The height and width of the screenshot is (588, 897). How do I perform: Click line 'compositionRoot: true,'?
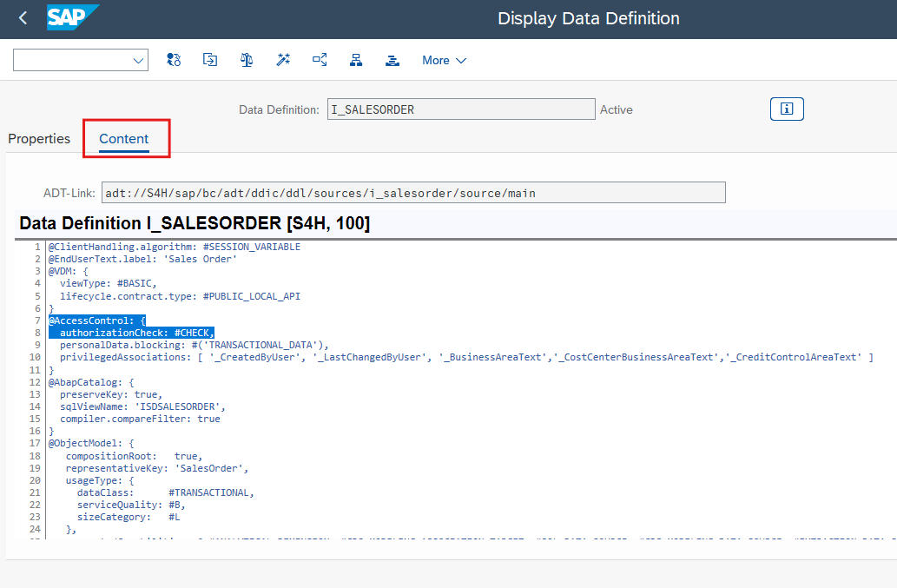[x=134, y=456]
